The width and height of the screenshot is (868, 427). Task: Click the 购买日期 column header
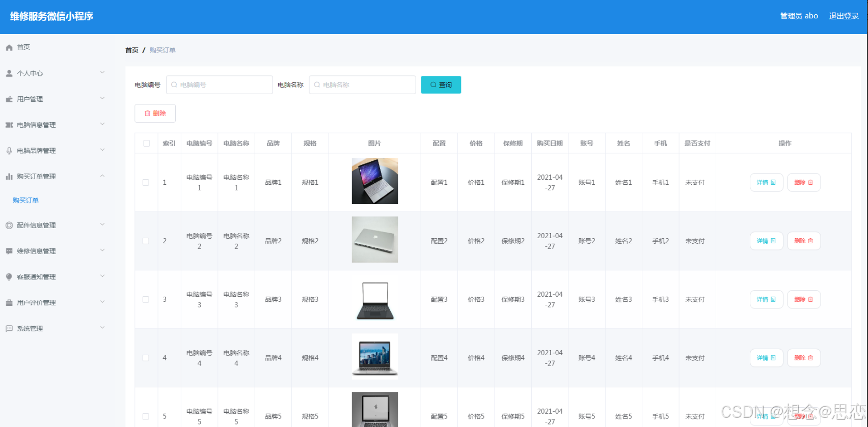(x=550, y=144)
